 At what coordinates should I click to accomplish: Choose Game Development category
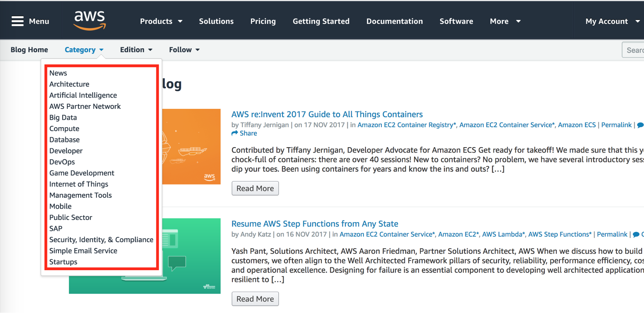(x=82, y=173)
